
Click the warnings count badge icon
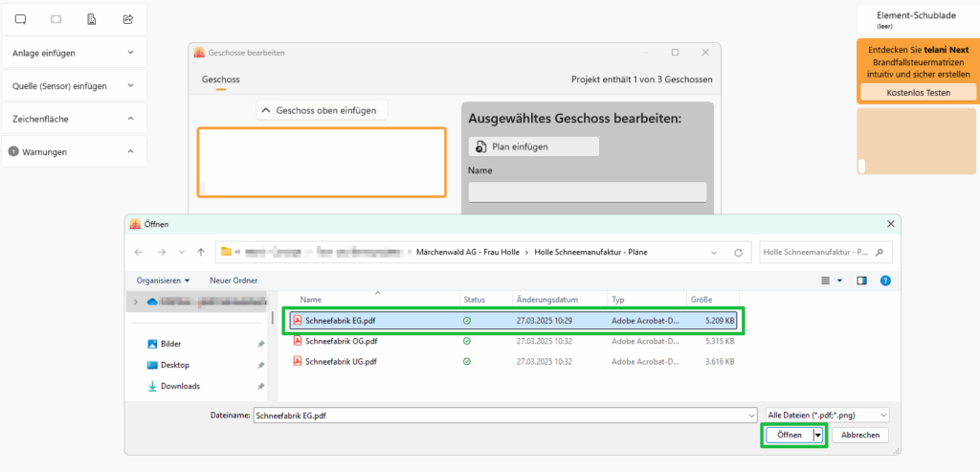click(x=13, y=151)
